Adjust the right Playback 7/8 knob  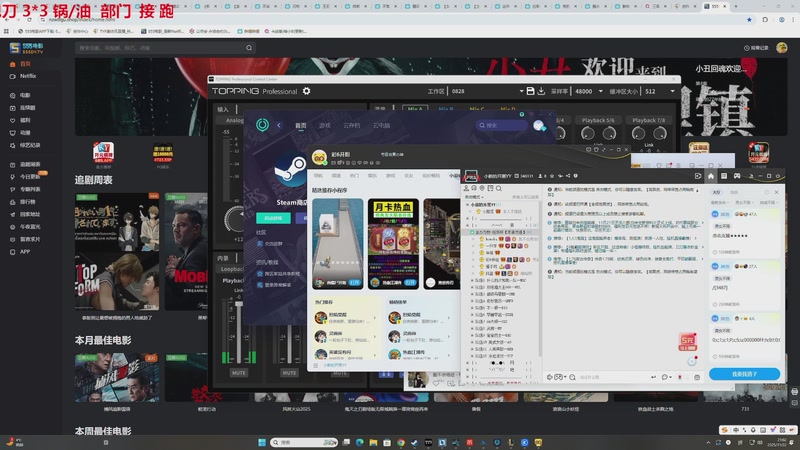click(660, 134)
